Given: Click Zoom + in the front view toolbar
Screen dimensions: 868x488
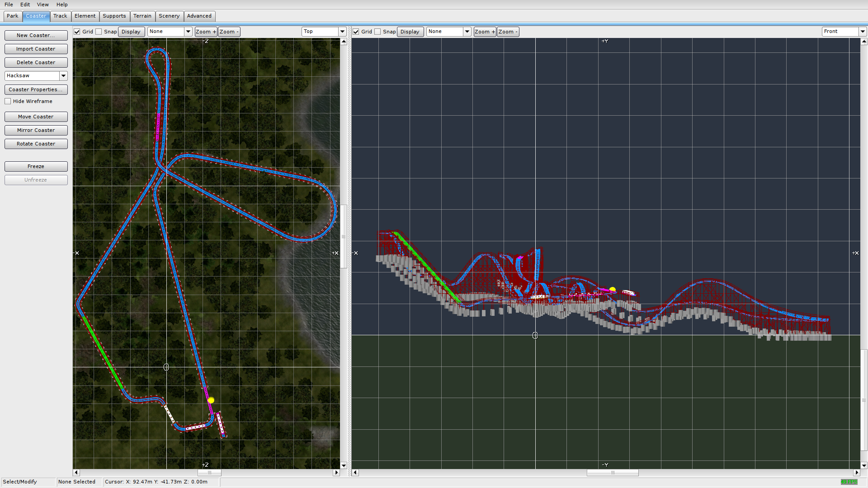Looking at the screenshot, I should pyautogui.click(x=484, y=32).
